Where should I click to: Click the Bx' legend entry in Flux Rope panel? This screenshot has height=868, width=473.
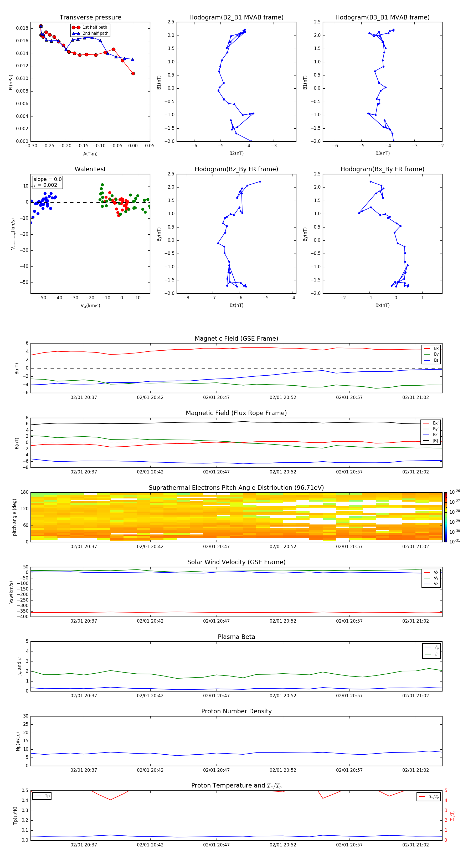(x=431, y=423)
